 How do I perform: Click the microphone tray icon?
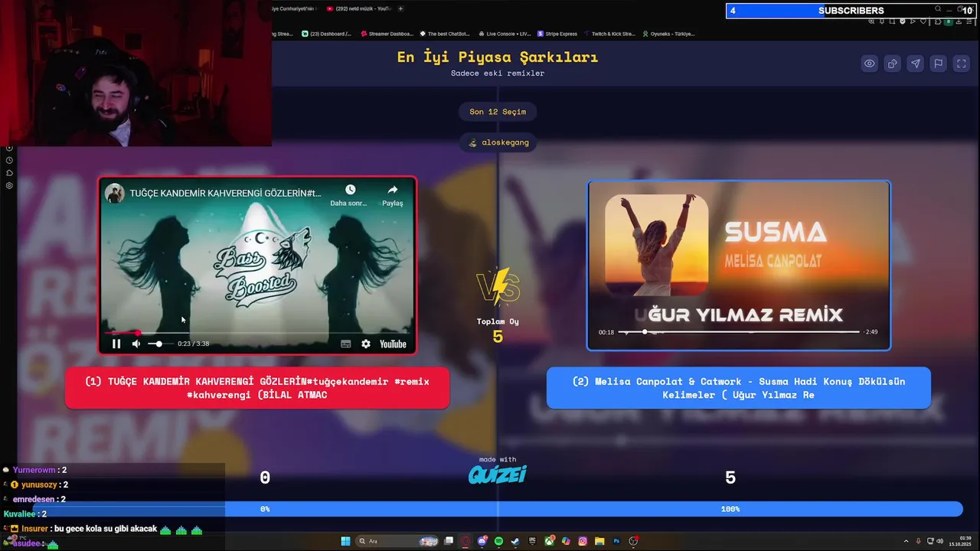point(918,541)
